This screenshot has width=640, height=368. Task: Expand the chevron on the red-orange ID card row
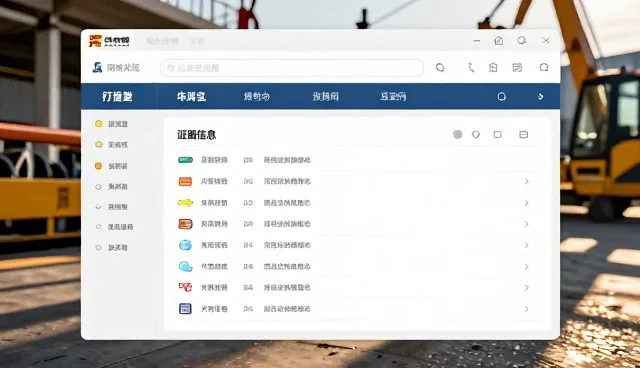527,224
